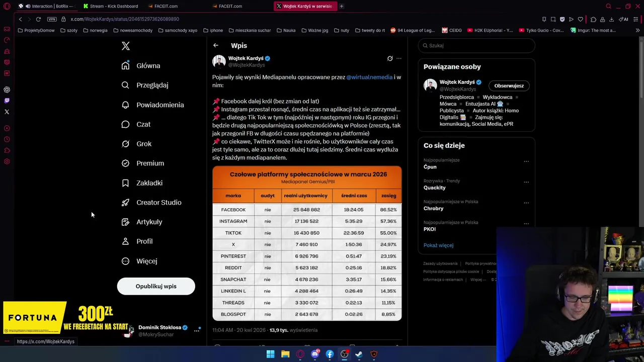Open account switcher menu for Dominik Stokłosa
Image resolution: width=644 pixels, height=362 pixels.
(x=197, y=330)
